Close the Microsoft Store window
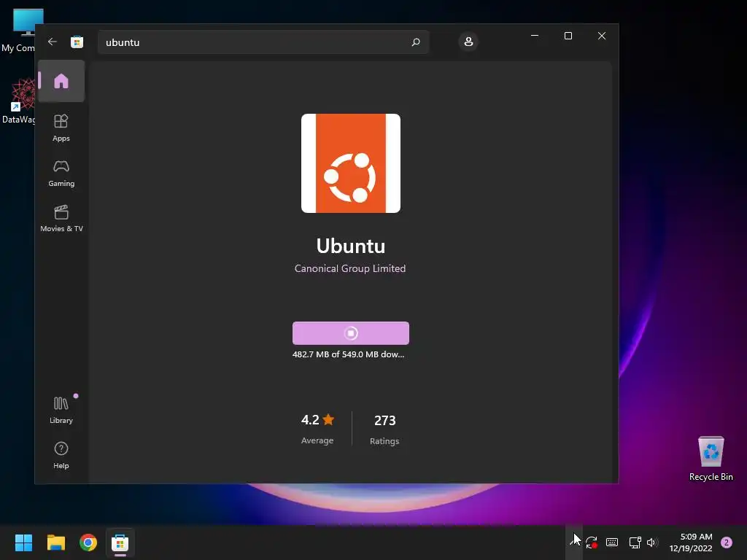 pos(602,36)
